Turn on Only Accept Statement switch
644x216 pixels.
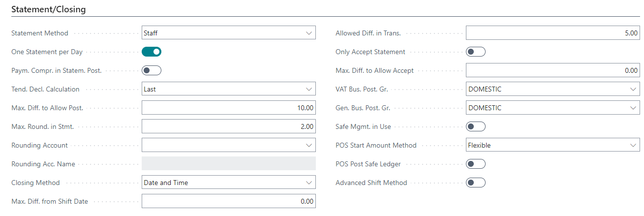coord(475,52)
